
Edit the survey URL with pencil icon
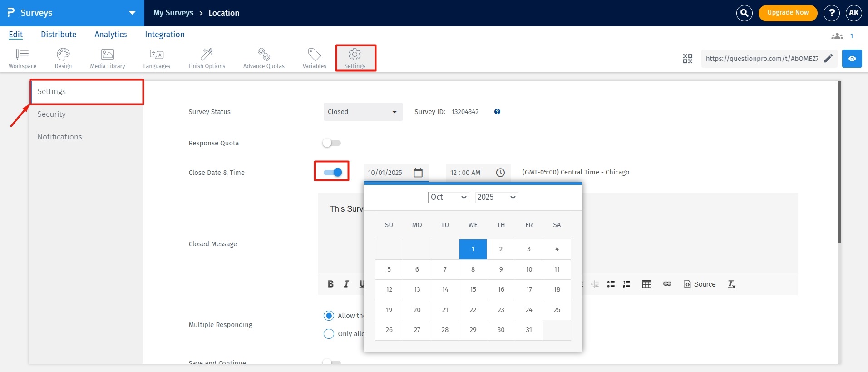[x=829, y=58]
